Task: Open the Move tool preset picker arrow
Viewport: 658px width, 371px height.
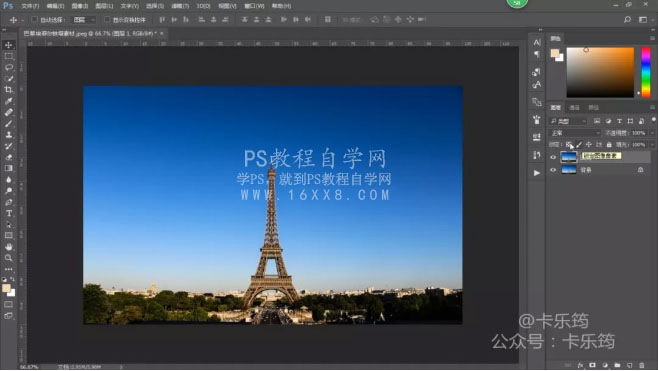Action: pyautogui.click(x=22, y=19)
